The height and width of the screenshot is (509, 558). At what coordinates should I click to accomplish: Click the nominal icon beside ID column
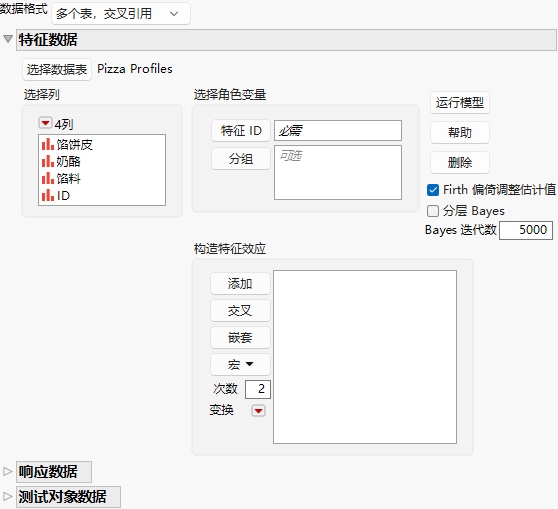point(48,195)
